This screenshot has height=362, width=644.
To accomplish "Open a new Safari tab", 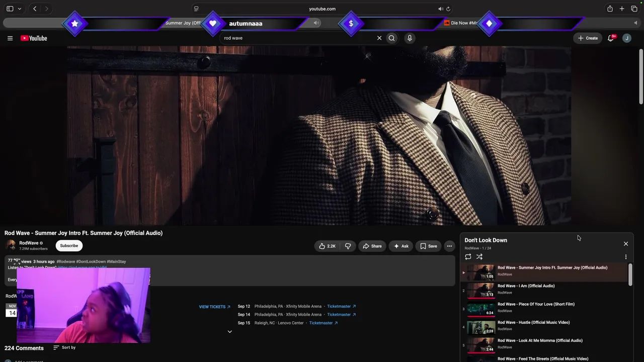I will coord(622,9).
